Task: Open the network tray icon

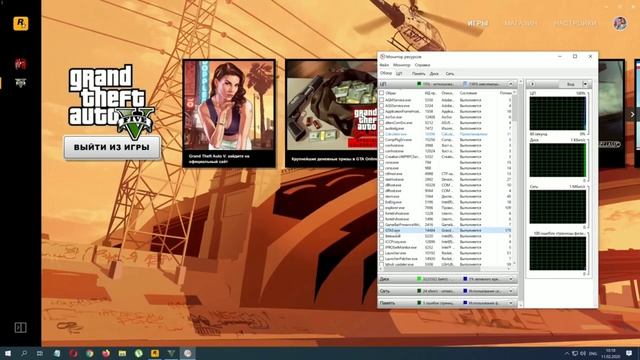Action: 575,353
